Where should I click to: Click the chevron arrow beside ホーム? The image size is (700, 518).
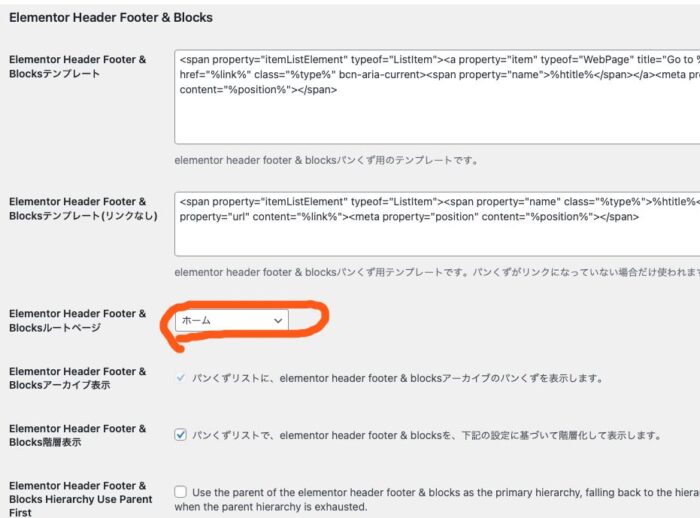click(x=277, y=320)
